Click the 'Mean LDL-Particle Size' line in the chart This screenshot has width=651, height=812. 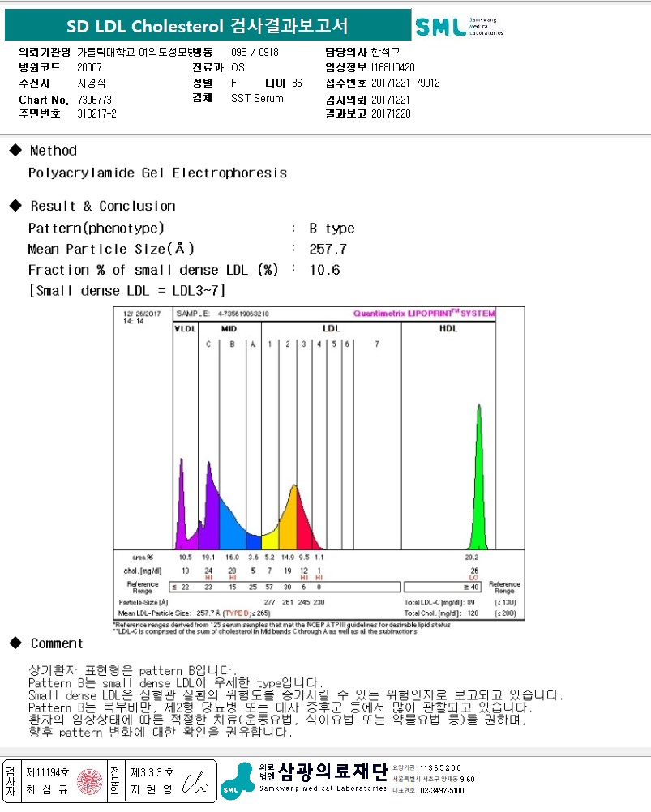(195, 613)
